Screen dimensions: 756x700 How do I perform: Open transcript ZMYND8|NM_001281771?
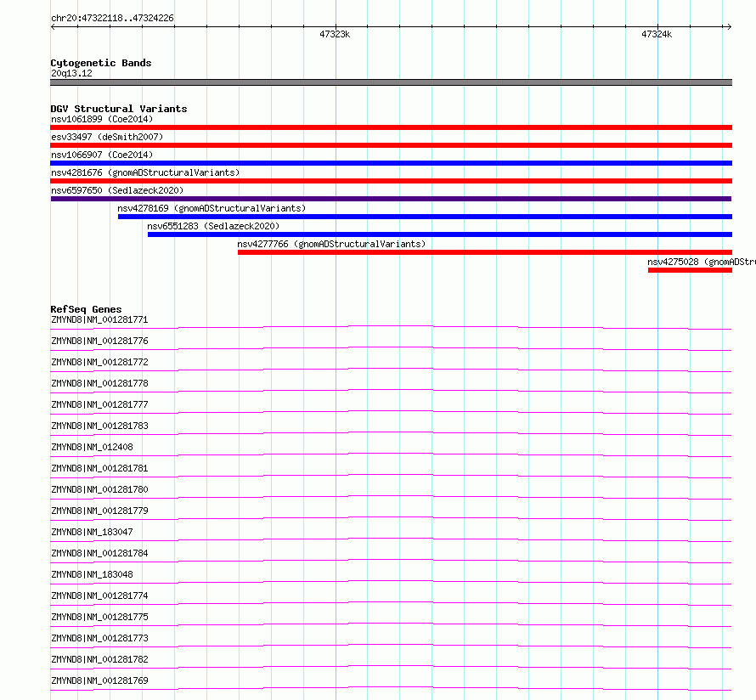pyautogui.click(x=99, y=319)
